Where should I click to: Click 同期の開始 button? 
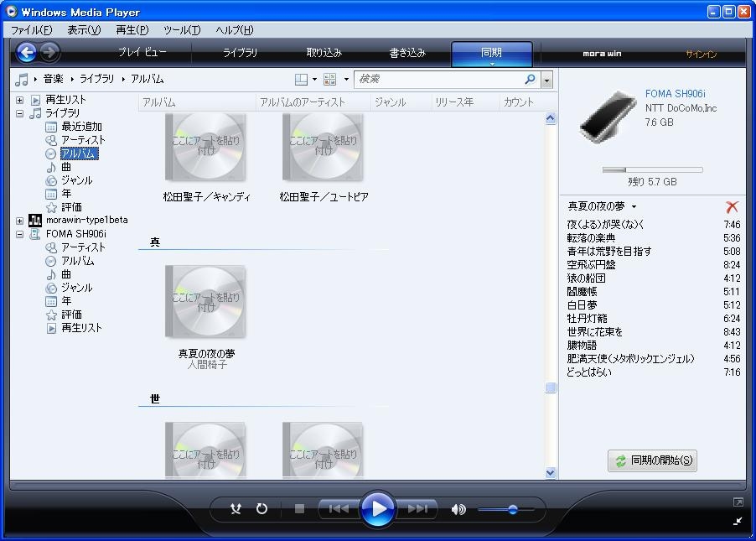click(x=652, y=460)
